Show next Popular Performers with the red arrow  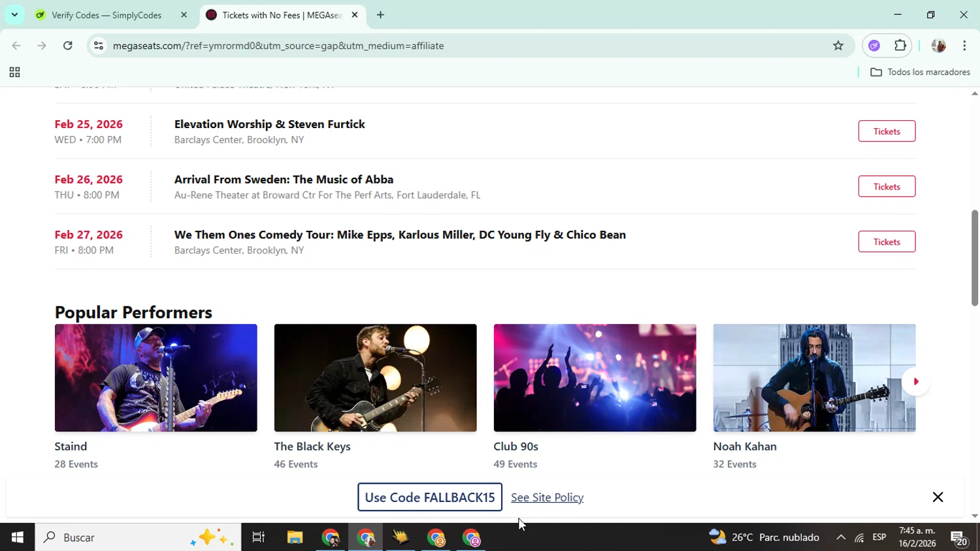(x=915, y=382)
